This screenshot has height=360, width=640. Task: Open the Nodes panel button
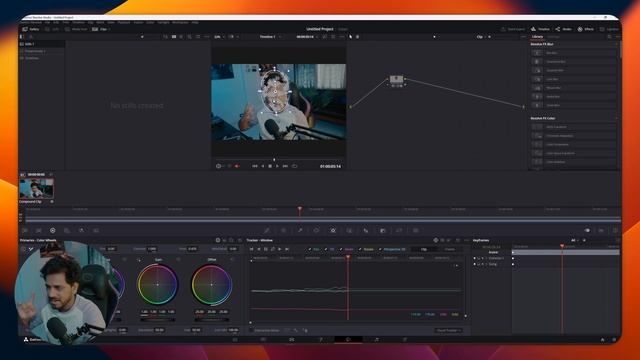(x=564, y=29)
